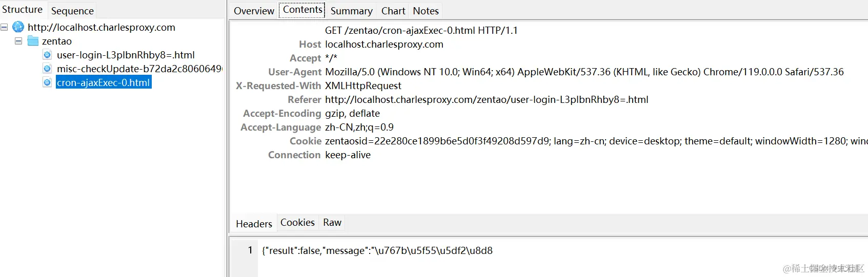Click the Connection header name
Viewport: 868px width, 277px height.
(x=294, y=155)
